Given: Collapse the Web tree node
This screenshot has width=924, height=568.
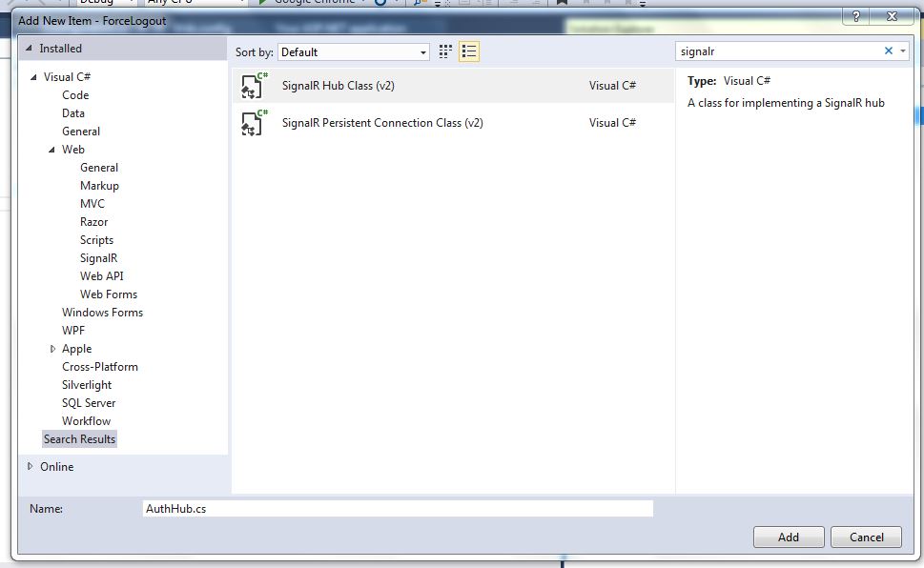Looking at the screenshot, I should pyautogui.click(x=51, y=150).
